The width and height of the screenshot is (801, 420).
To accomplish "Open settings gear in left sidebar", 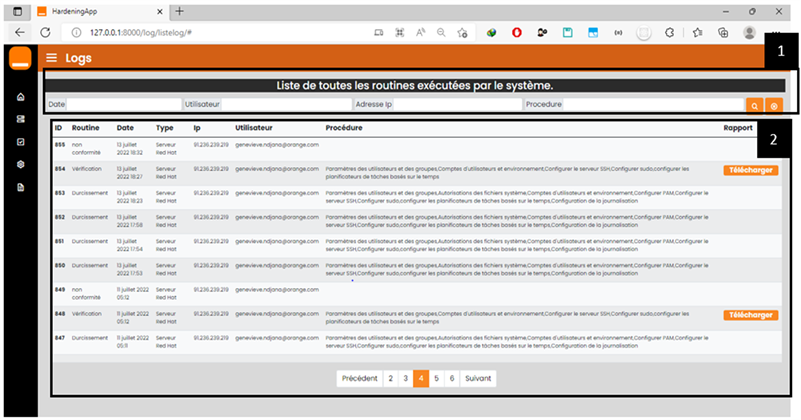I will pyautogui.click(x=20, y=162).
